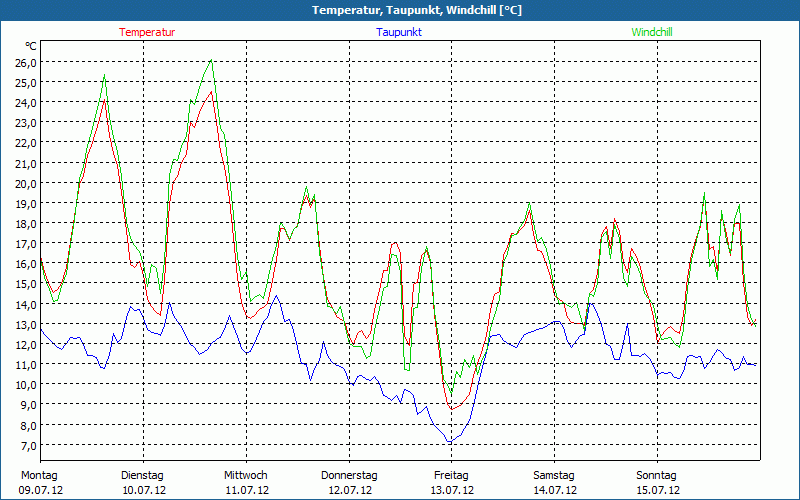Click the 21,0 y-axis value
The image size is (800, 500).
[26, 163]
